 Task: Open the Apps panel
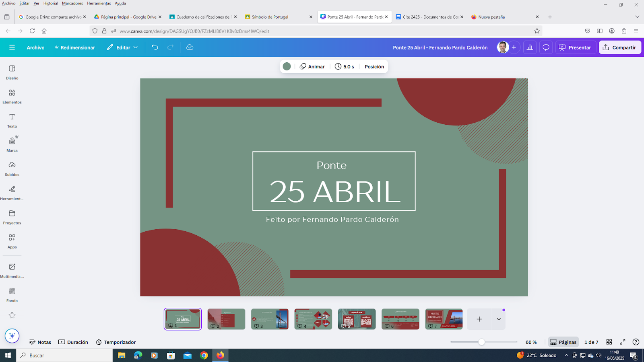point(12,241)
